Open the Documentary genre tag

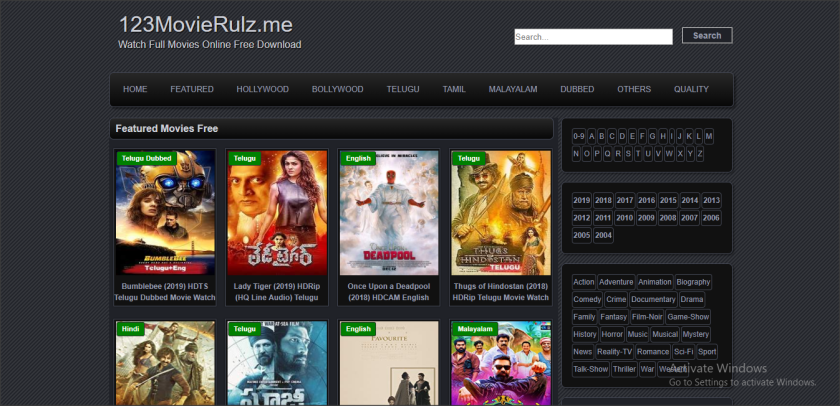[654, 299]
